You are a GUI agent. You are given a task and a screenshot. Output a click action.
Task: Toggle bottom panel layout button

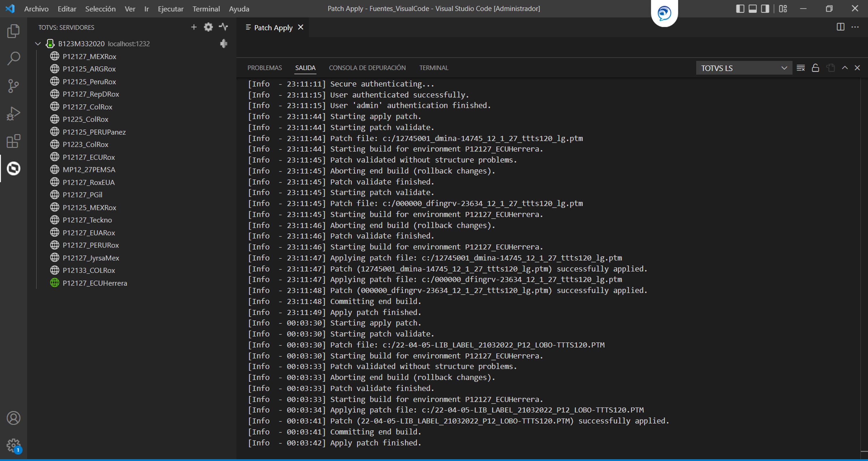pos(753,9)
